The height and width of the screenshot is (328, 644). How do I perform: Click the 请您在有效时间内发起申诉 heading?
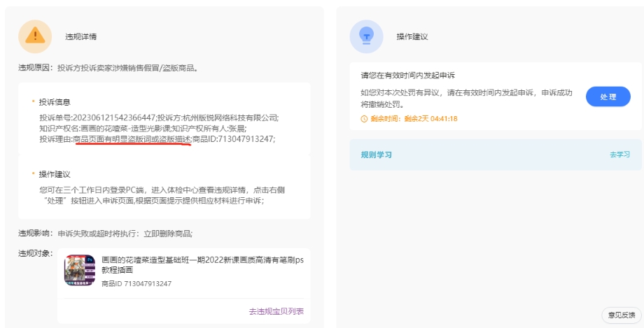pyautogui.click(x=408, y=75)
